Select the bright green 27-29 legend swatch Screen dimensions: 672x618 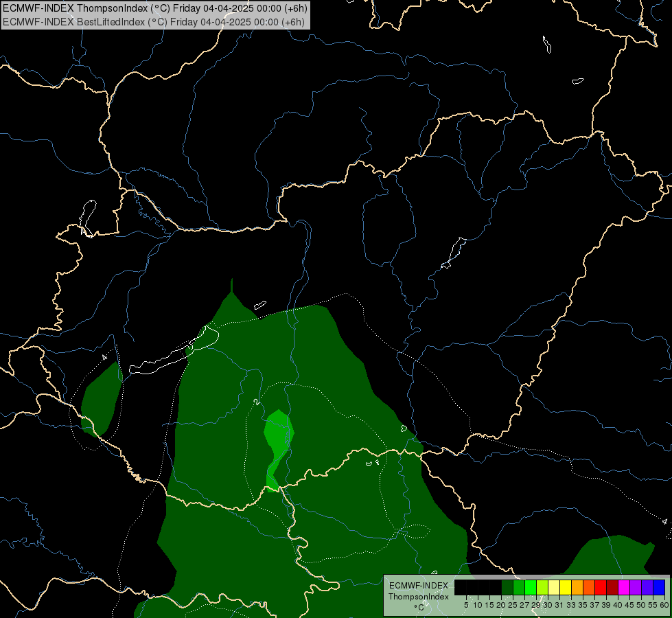pos(531,587)
